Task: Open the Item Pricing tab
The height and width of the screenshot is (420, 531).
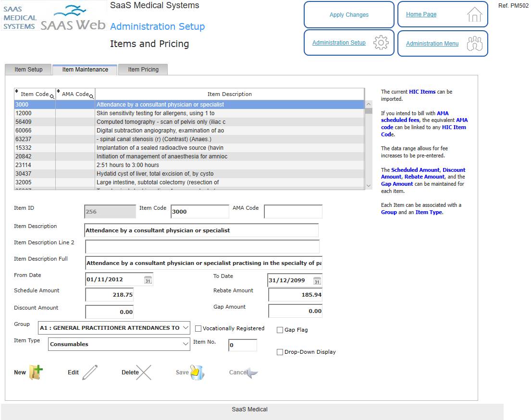Action: 143,69
